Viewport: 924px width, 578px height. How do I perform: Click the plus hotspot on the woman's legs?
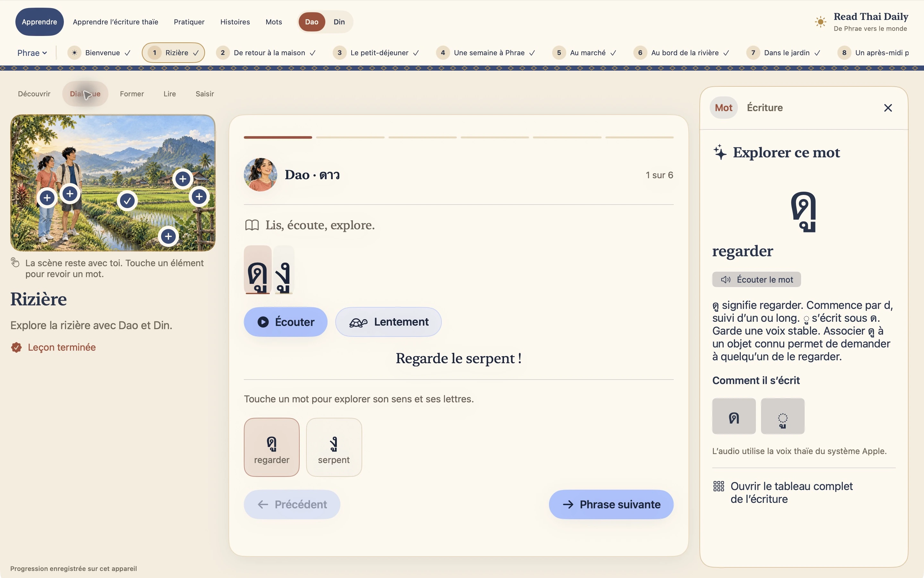(47, 197)
